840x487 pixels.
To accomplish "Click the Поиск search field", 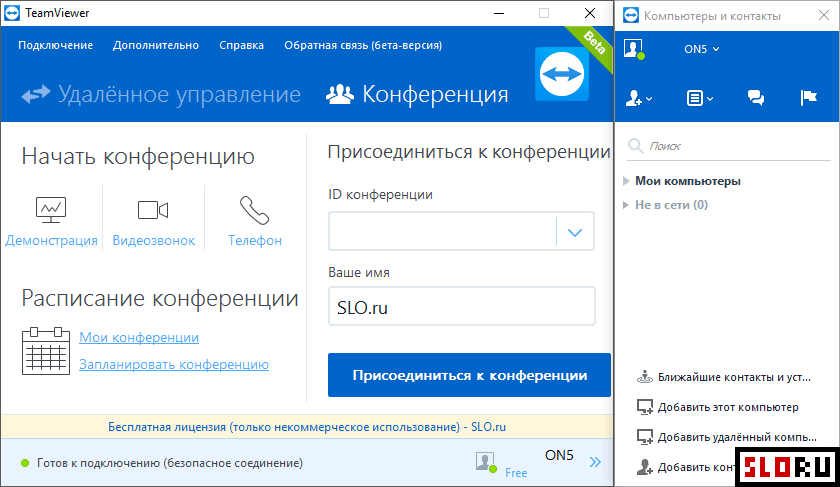I will [x=729, y=146].
